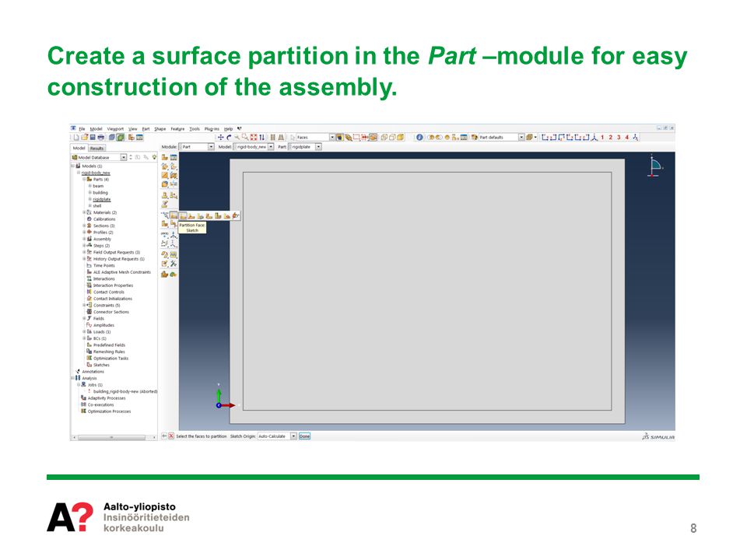Click the filter lightbulb icon in the model tree
The height and width of the screenshot is (560, 747).
[x=154, y=157]
